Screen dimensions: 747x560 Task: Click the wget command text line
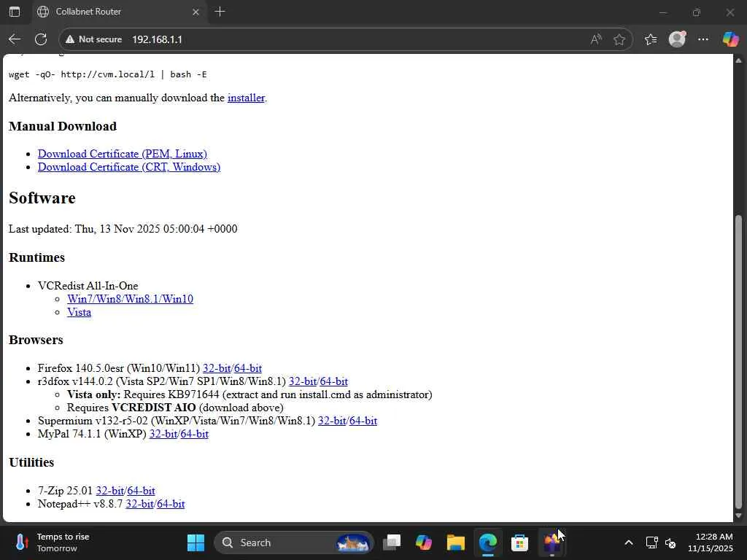click(108, 75)
